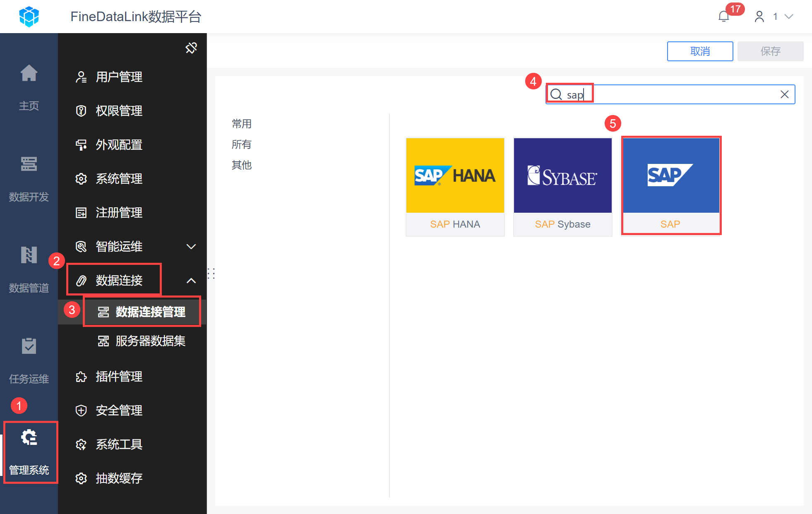Collapse the 数据连接 menu chevron
The height and width of the screenshot is (514, 812).
pyautogui.click(x=191, y=281)
